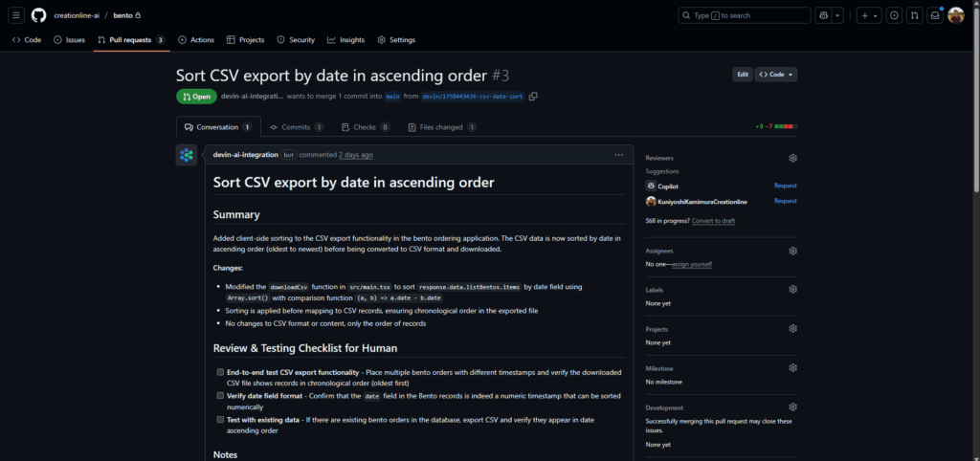Screen dimensions: 980x461
Task: Click the Edit title button
Action: 742,75
